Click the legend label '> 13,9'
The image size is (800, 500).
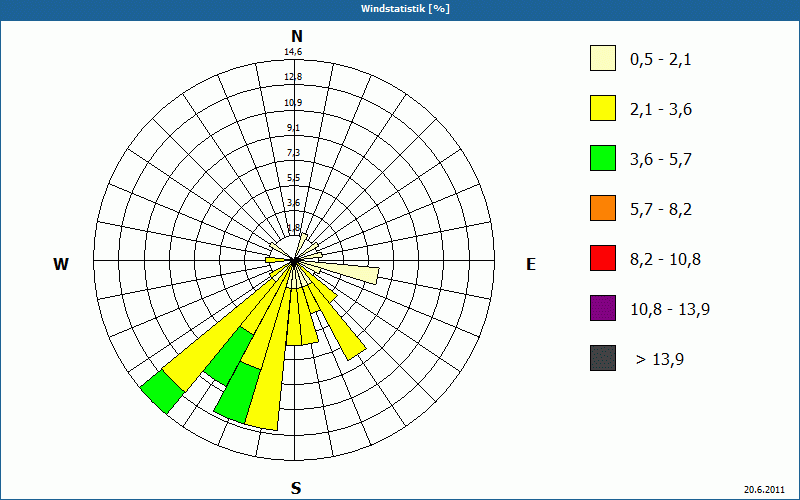660,360
